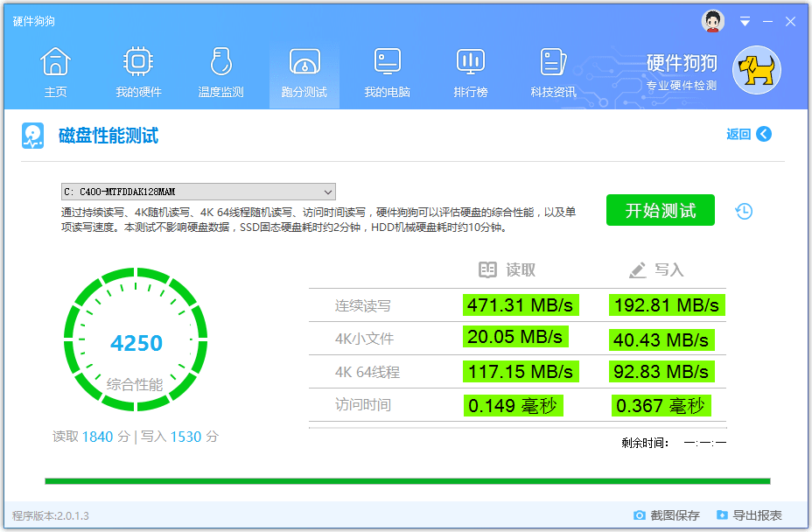Select the 主页 home icon
Screen dimensions: 812x532
(x=55, y=61)
